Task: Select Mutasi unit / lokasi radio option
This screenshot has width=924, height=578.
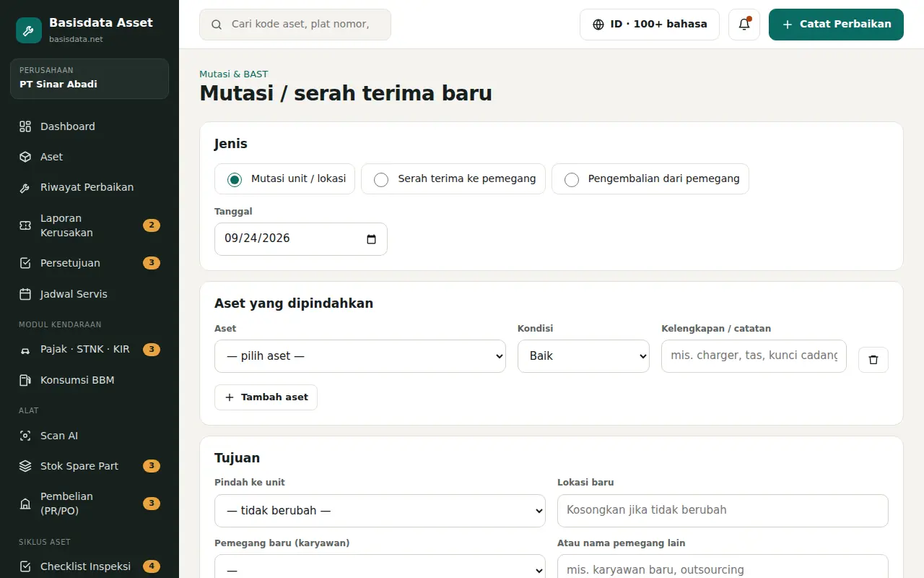Action: pyautogui.click(x=284, y=179)
